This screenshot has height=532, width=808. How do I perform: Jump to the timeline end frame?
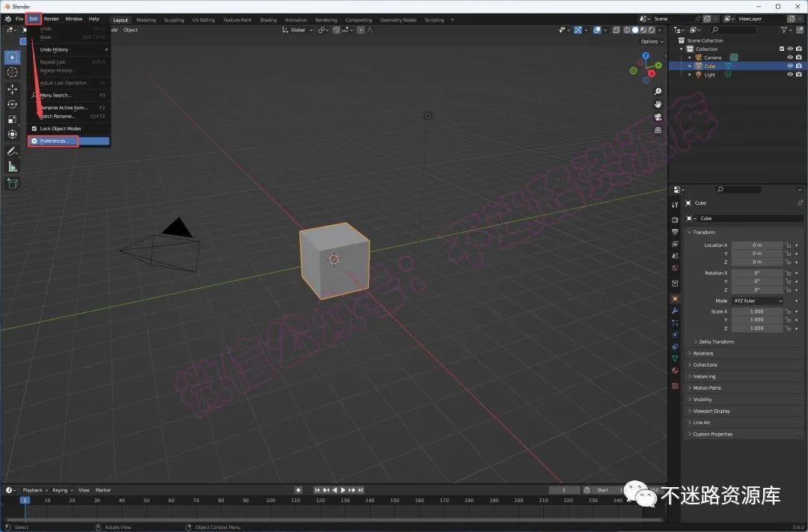(x=361, y=490)
